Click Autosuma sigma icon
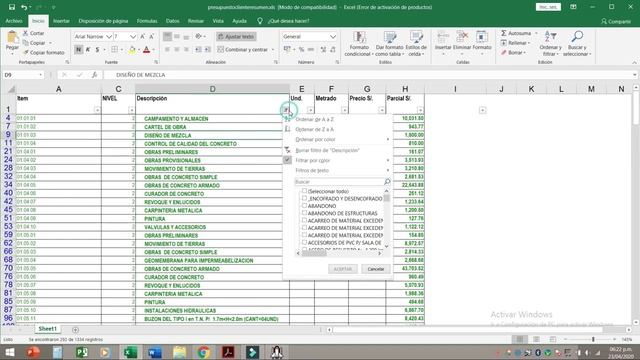 click(x=504, y=33)
